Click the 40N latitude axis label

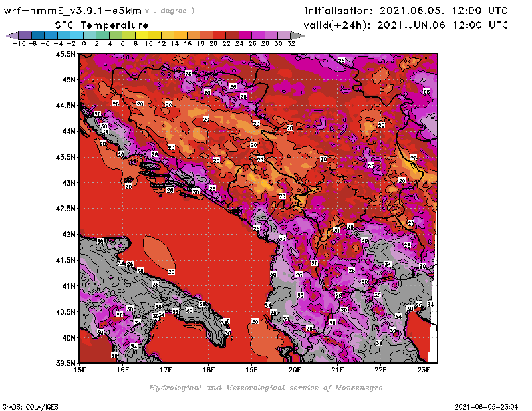point(68,338)
